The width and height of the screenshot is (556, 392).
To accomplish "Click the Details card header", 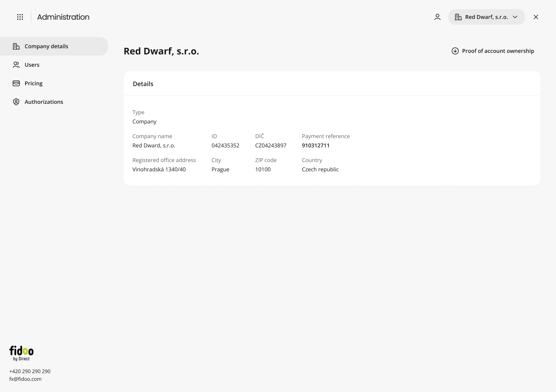I will pyautogui.click(x=332, y=83).
